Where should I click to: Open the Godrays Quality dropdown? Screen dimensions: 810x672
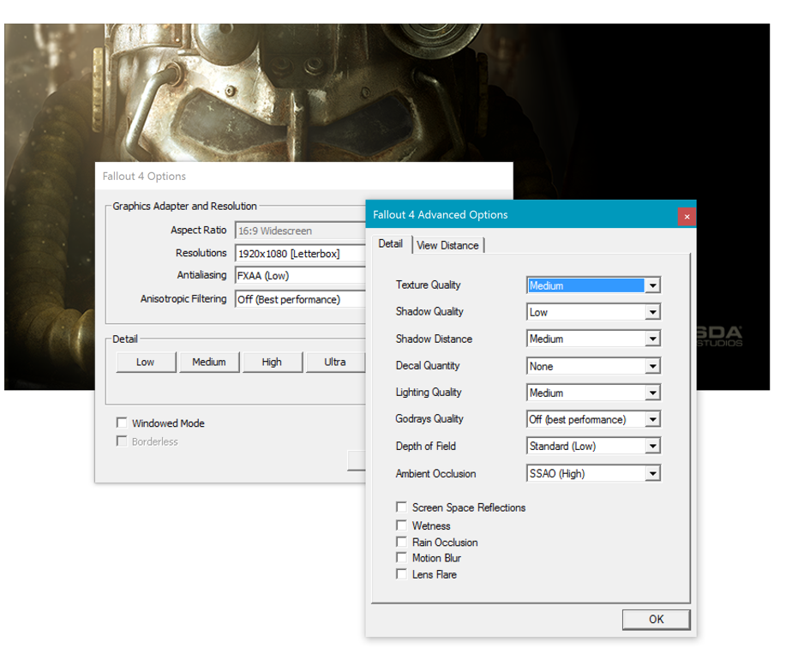point(593,419)
